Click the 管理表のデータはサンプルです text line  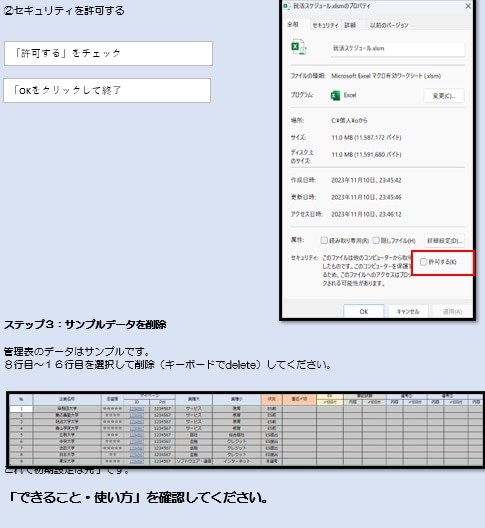77,352
